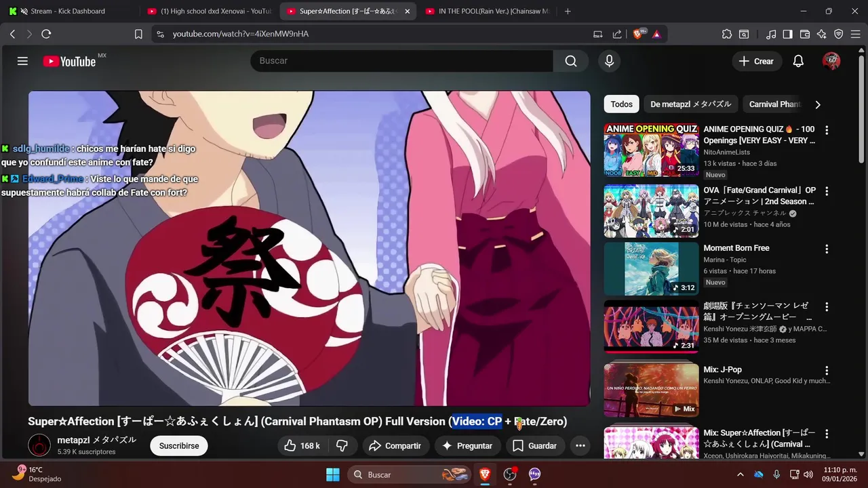Open browser extensions puzzle icon
The width and height of the screenshot is (868, 488).
(x=727, y=34)
